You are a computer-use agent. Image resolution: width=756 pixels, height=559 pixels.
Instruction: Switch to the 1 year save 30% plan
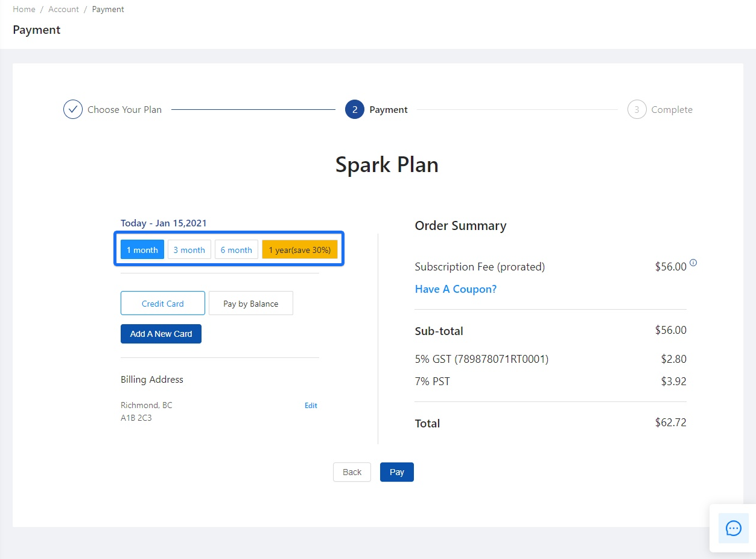[300, 249]
